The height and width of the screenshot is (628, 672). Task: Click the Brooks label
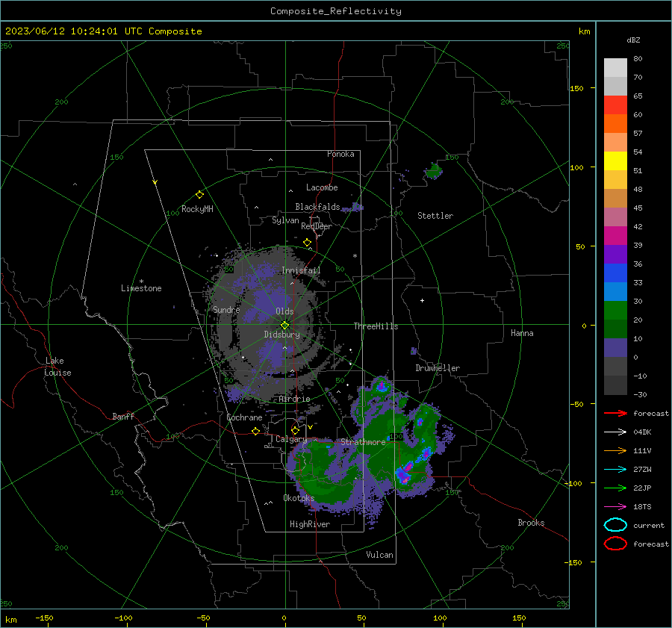(x=531, y=523)
